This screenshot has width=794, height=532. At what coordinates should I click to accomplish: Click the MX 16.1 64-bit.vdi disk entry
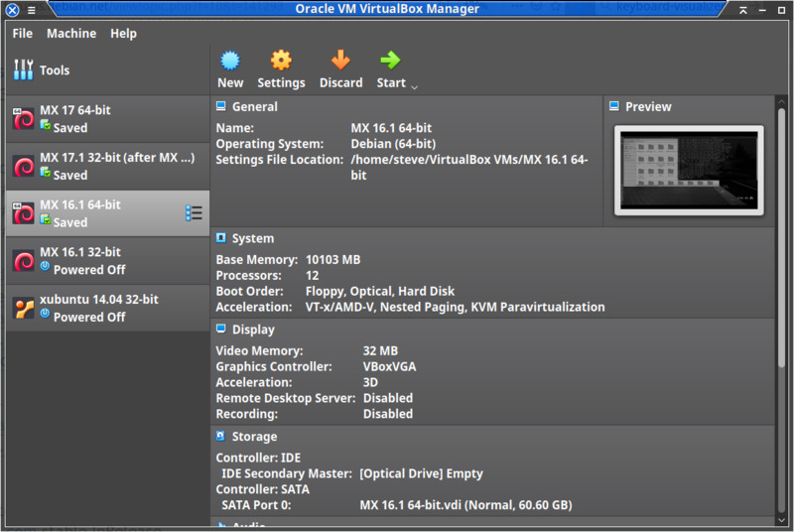(x=465, y=505)
